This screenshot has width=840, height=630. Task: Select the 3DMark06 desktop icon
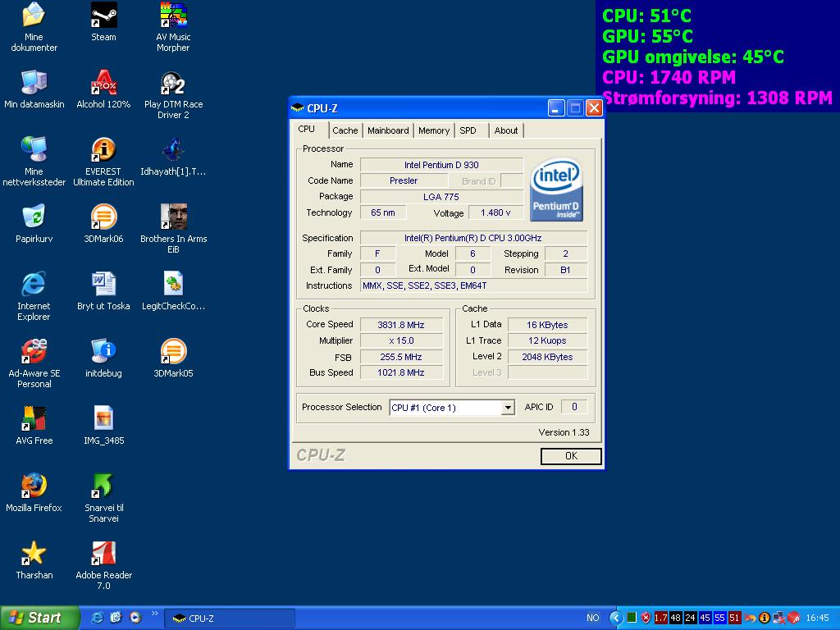click(x=103, y=217)
